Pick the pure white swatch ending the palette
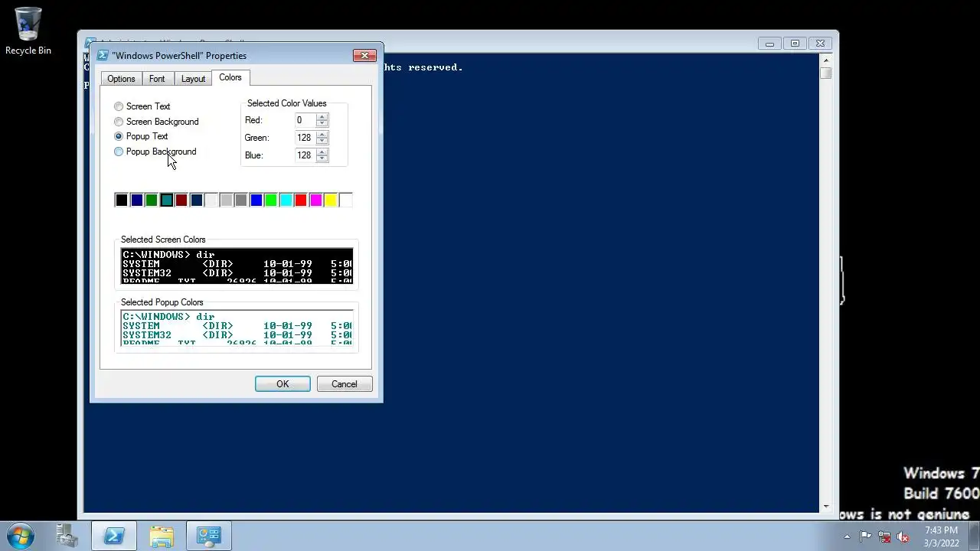 [x=345, y=201]
